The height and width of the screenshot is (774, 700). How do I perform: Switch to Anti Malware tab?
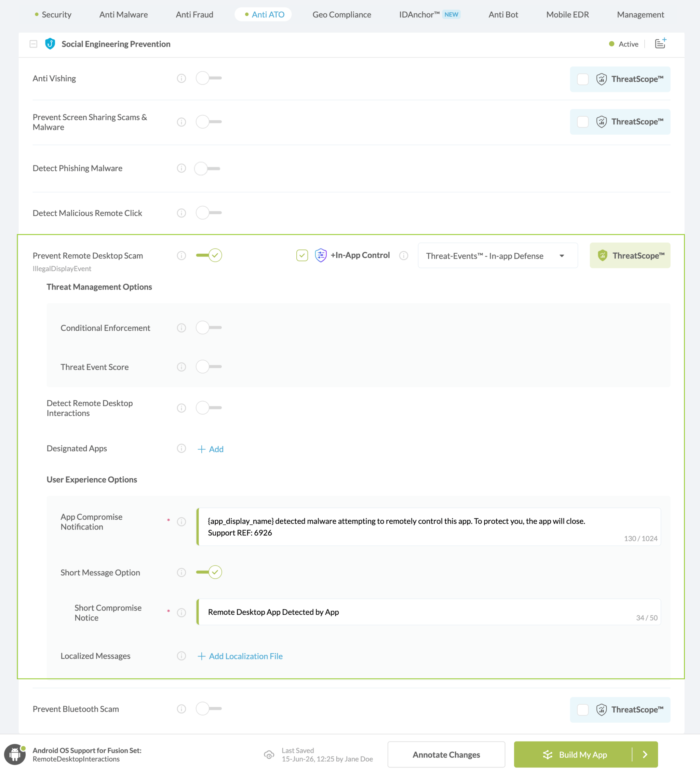coord(124,15)
